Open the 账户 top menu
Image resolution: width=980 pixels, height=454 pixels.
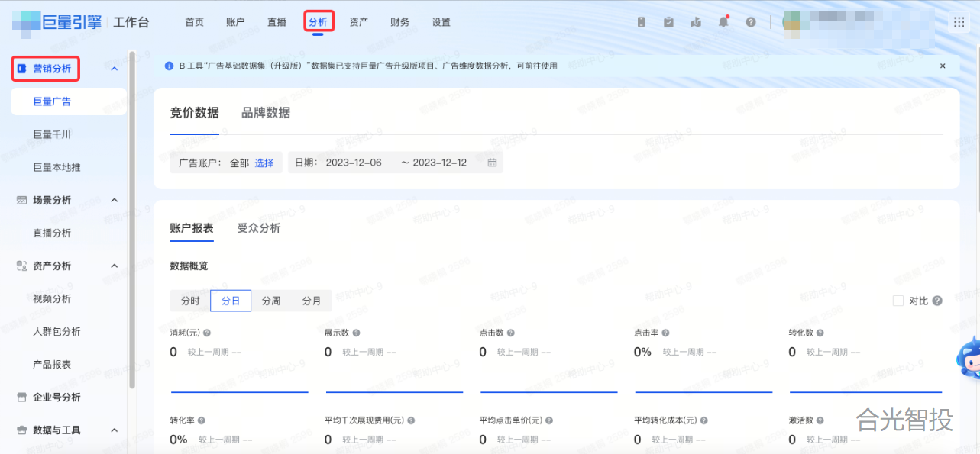[x=236, y=22]
